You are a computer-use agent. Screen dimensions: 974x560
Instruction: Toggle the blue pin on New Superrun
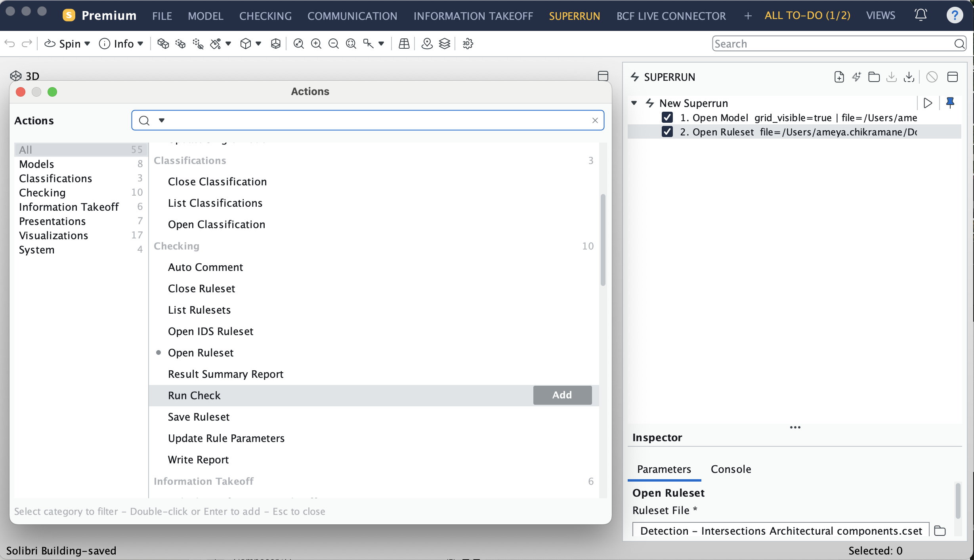(950, 103)
